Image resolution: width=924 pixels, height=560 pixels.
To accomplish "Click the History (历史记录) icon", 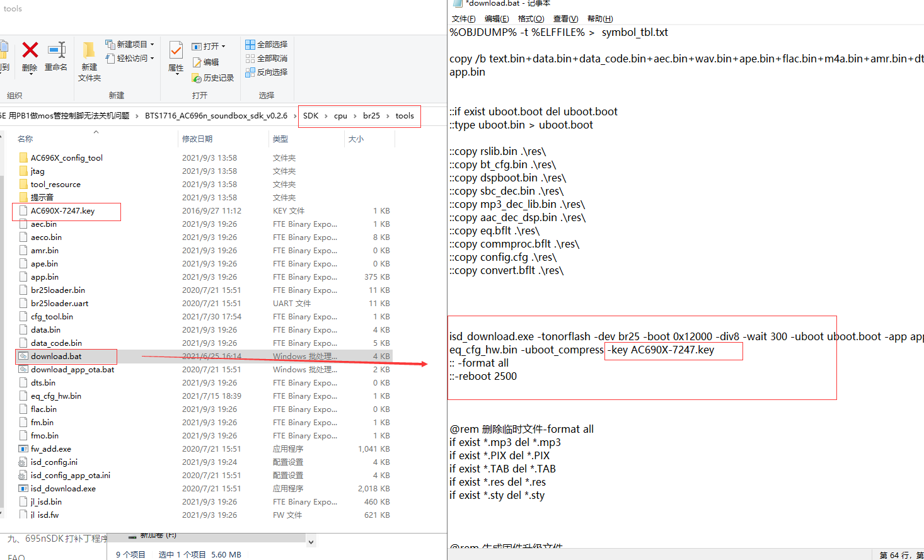I will [197, 77].
